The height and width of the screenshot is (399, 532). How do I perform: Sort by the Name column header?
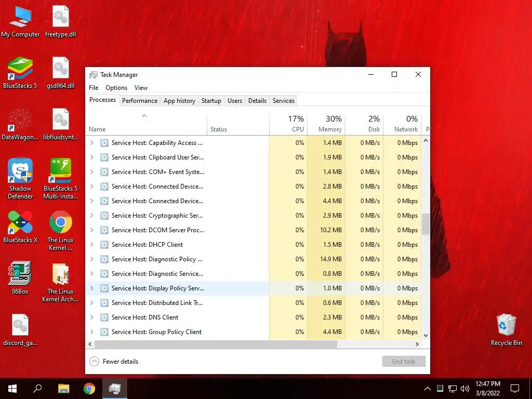click(x=146, y=124)
